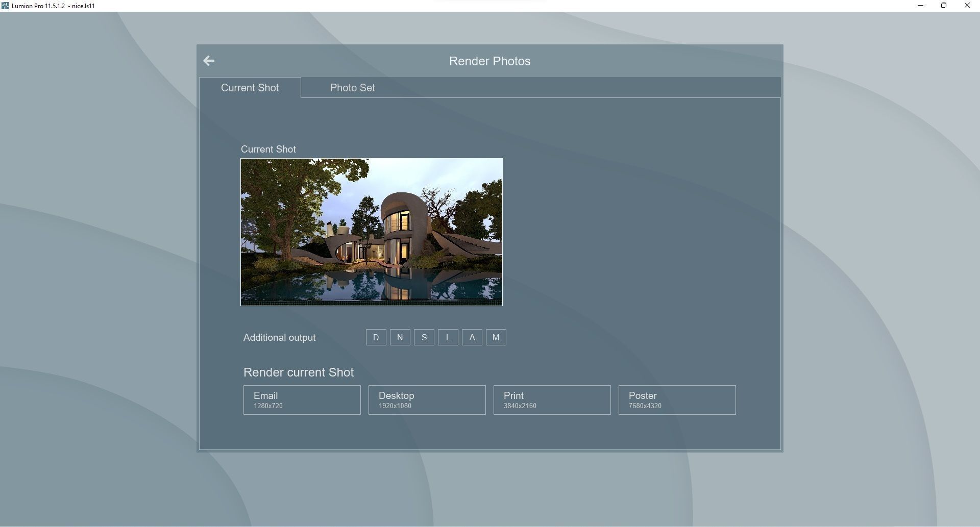980x527 pixels.
Task: Select the Current Shot tab
Action: 250,88
